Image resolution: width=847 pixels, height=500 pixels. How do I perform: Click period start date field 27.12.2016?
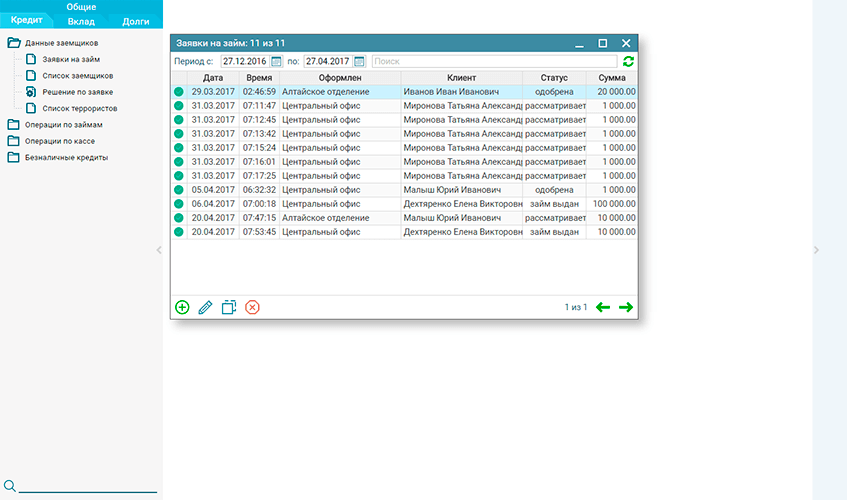(x=246, y=62)
